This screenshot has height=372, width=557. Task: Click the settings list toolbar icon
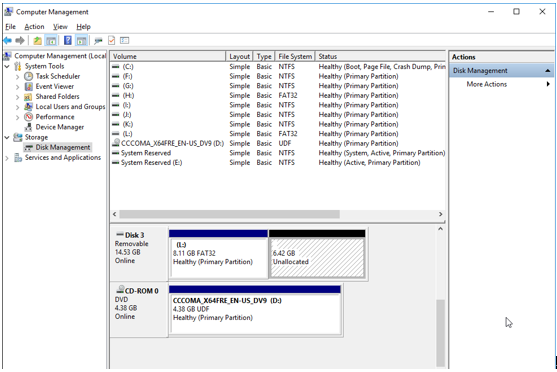(124, 41)
